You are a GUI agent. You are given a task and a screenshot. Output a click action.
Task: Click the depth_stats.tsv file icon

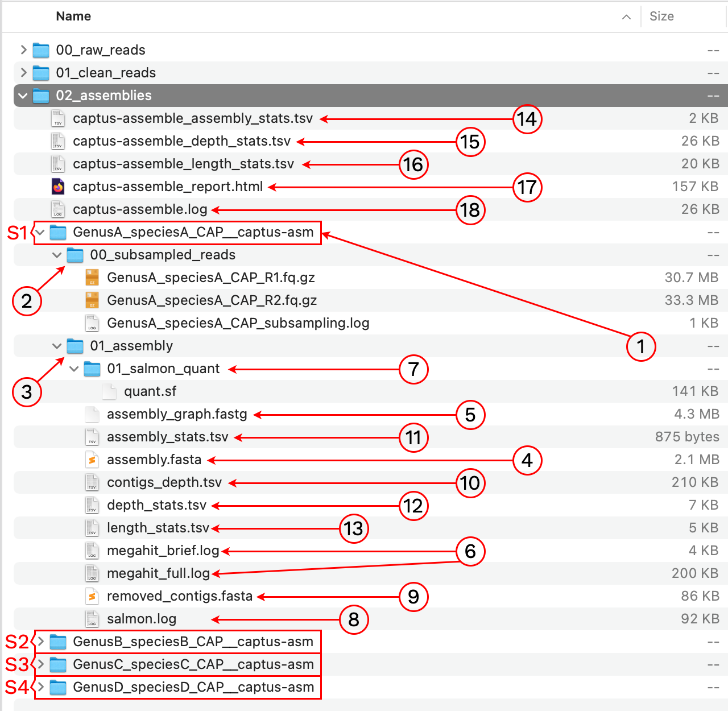(92, 505)
